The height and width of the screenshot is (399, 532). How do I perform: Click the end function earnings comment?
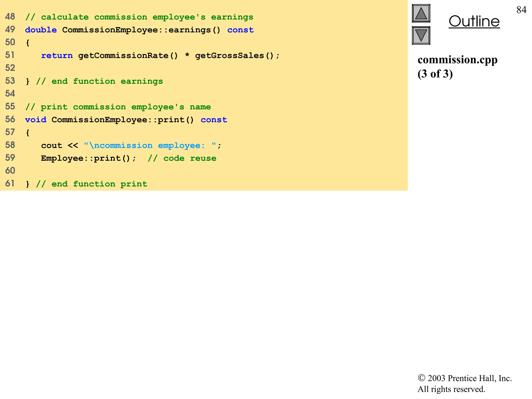coord(99,81)
